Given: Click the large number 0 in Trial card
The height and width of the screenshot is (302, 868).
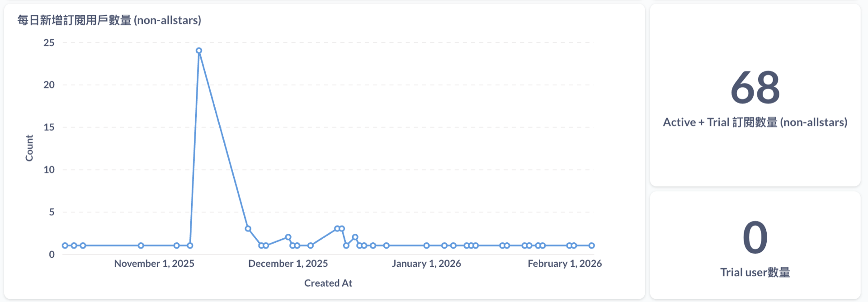Looking at the screenshot, I should pos(755,237).
